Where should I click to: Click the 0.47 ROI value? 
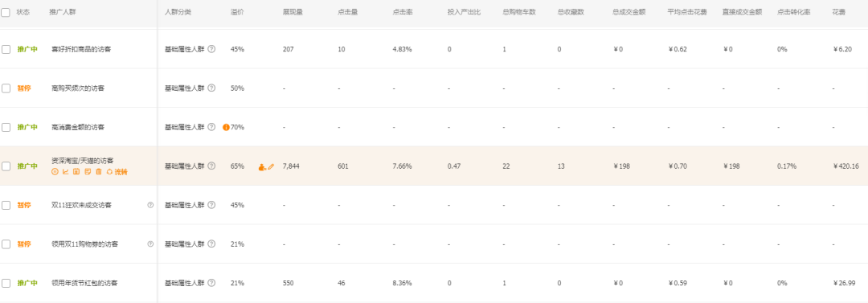(x=454, y=166)
